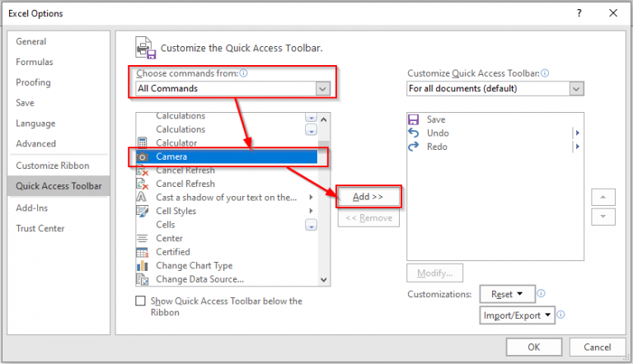Select the Undo arrow icon

[x=414, y=133]
